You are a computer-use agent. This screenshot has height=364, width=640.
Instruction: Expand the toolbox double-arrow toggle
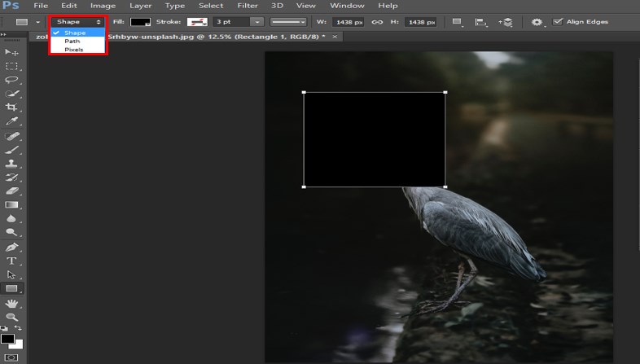[x=4, y=35]
